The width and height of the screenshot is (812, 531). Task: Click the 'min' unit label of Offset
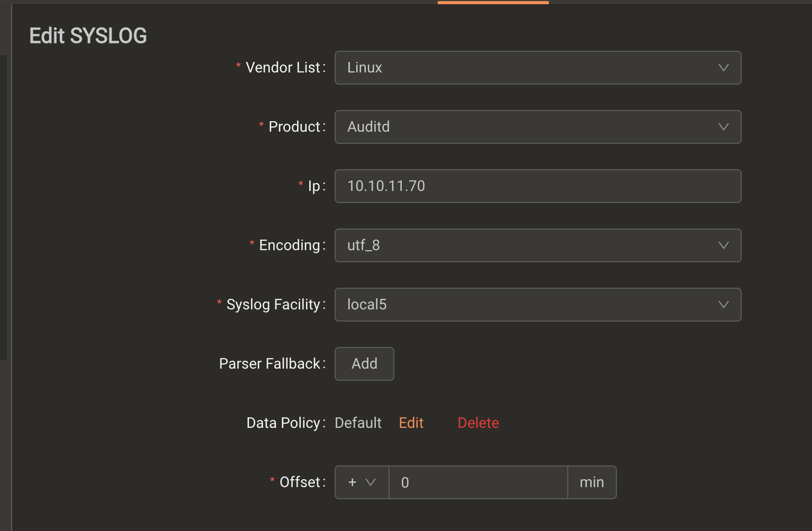(x=592, y=482)
